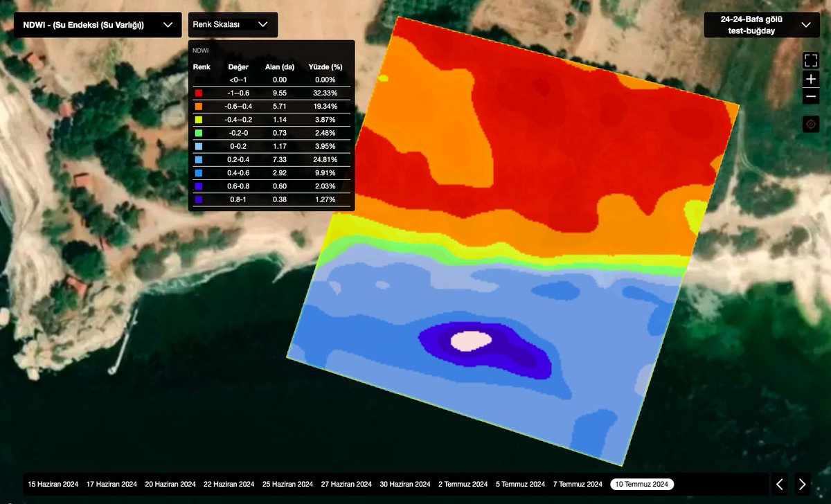Open the NDWI water index dropdown
This screenshot has width=831, height=504.
[98, 25]
